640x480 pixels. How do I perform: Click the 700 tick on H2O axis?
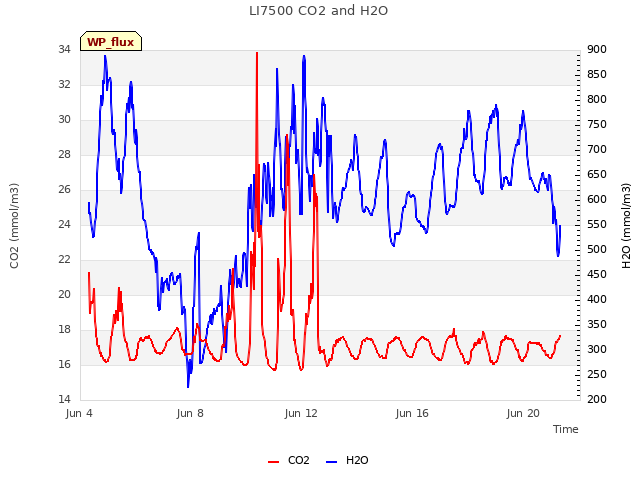pyautogui.click(x=597, y=149)
